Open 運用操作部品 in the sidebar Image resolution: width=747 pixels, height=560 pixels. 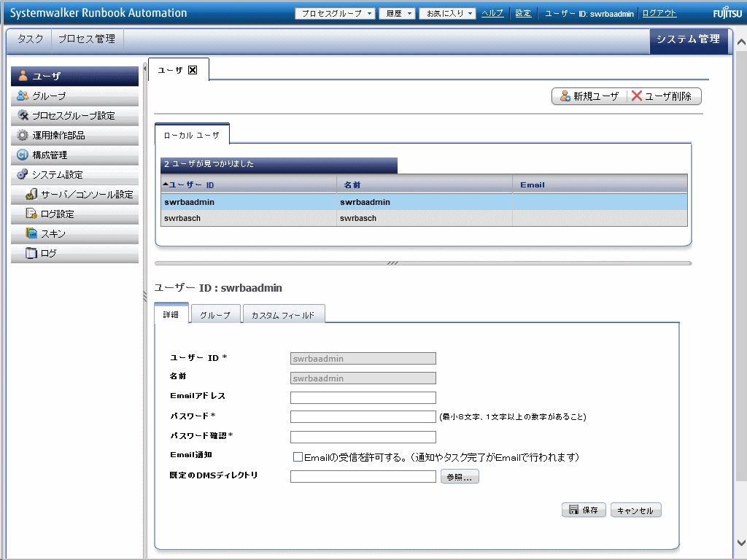point(75,135)
